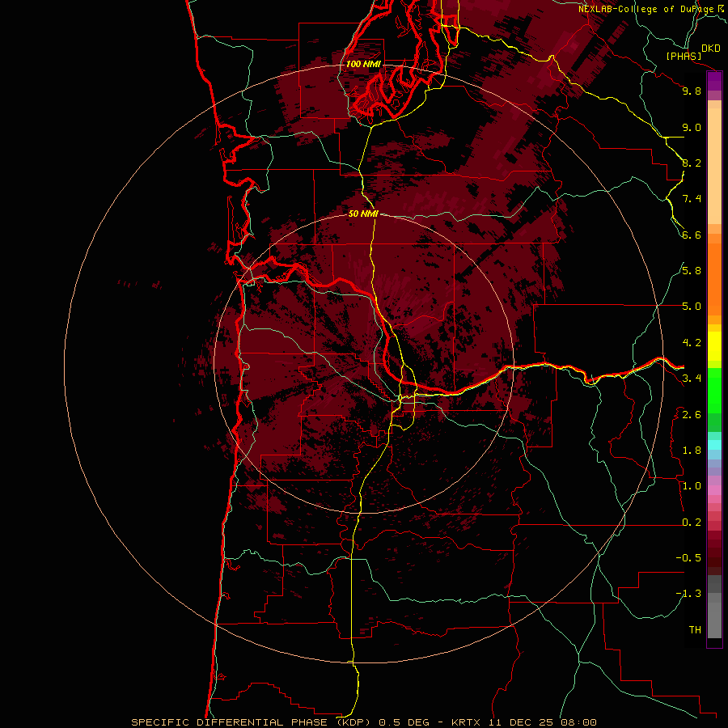The height and width of the screenshot is (728, 728).
Task: Pick the pink band of the color scale
Action: (714, 490)
